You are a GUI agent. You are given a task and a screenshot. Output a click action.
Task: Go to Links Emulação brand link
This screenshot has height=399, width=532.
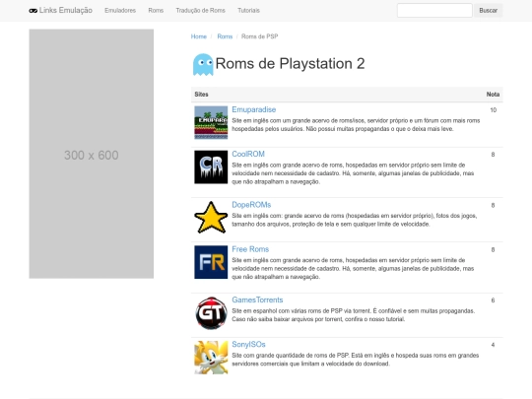(x=61, y=11)
